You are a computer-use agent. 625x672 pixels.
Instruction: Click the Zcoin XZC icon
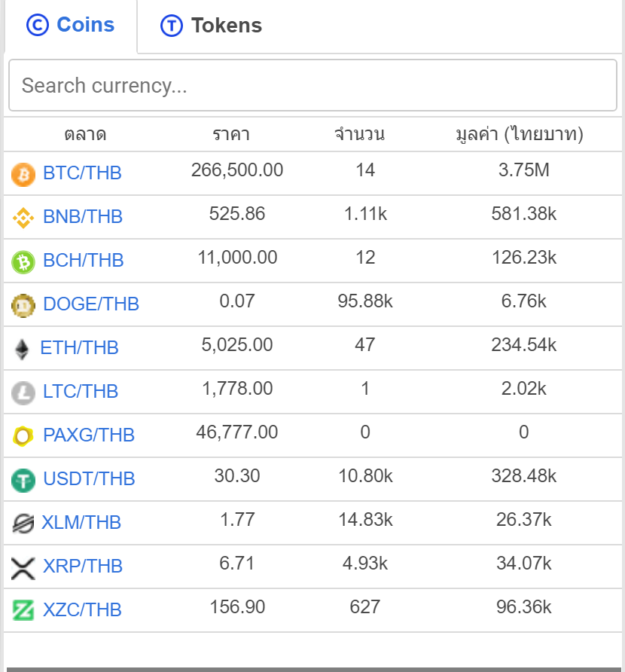click(23, 610)
